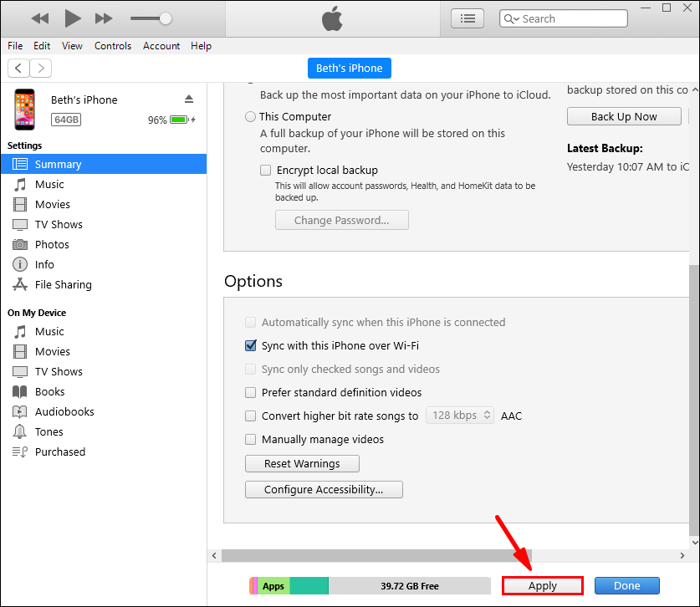The width and height of the screenshot is (700, 607).
Task: Toggle Sync only checked songs and videos
Action: 250,369
